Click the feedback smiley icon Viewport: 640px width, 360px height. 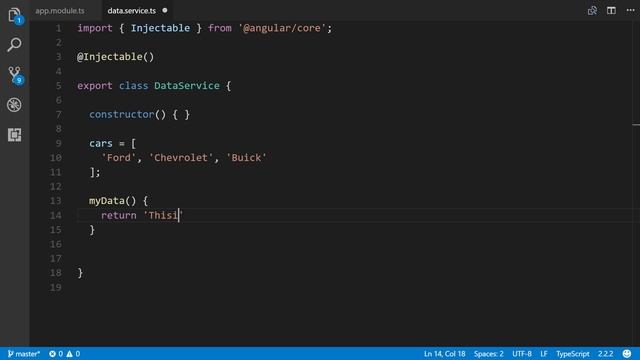pos(627,354)
